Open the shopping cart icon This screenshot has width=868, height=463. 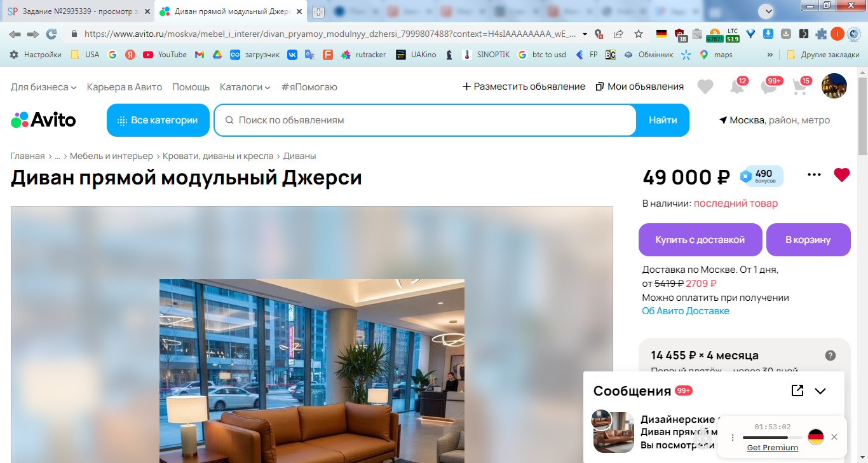[x=800, y=87]
